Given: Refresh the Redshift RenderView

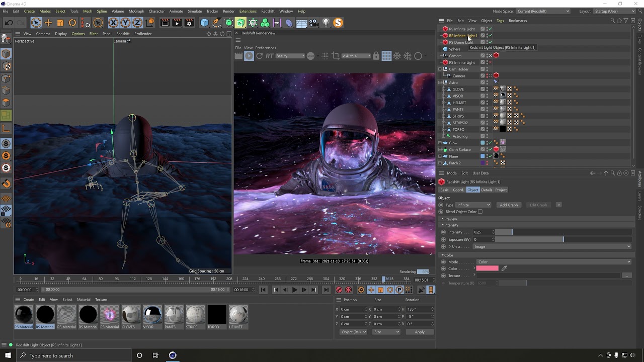Looking at the screenshot, I should click(x=260, y=56).
